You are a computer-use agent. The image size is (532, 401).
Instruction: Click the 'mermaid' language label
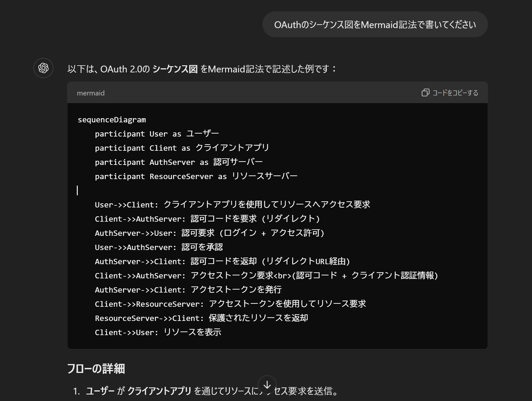click(91, 93)
